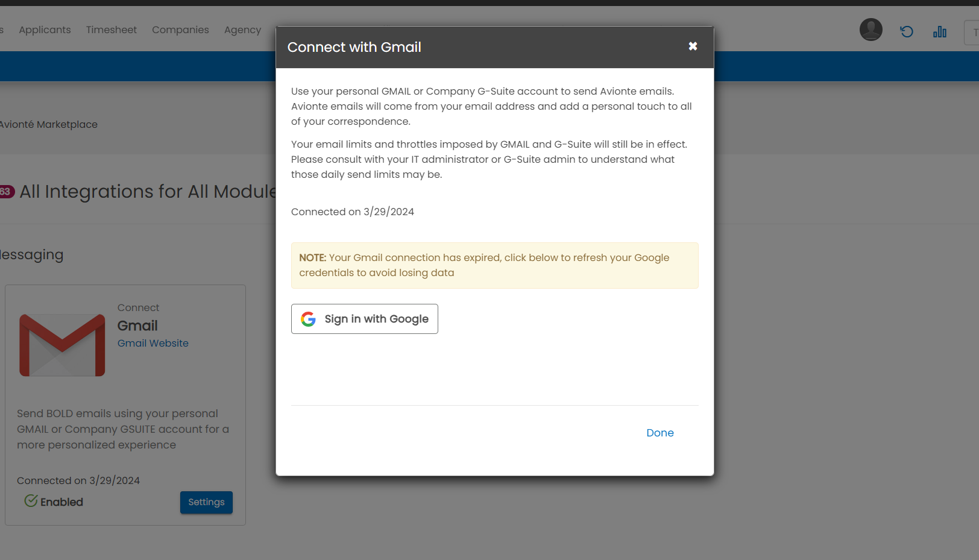Click the 63 integrations count badge
The width and height of the screenshot is (979, 560).
pos(6,192)
